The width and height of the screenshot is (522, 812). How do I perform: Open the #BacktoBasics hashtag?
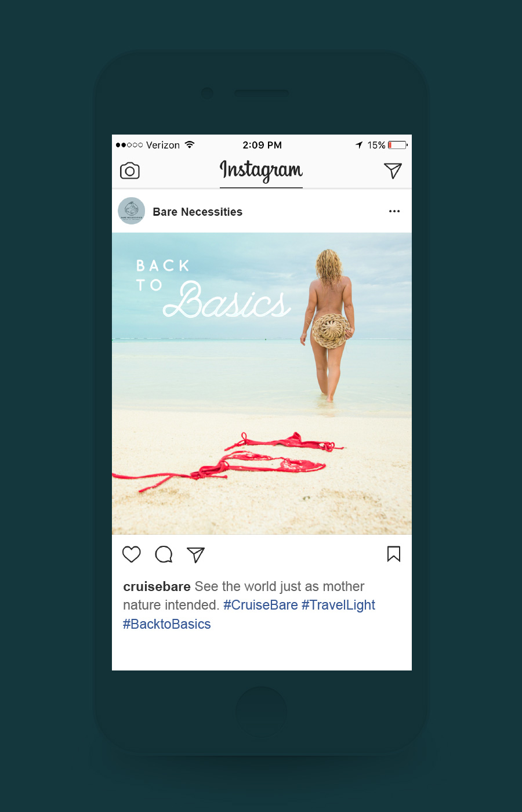tap(166, 624)
